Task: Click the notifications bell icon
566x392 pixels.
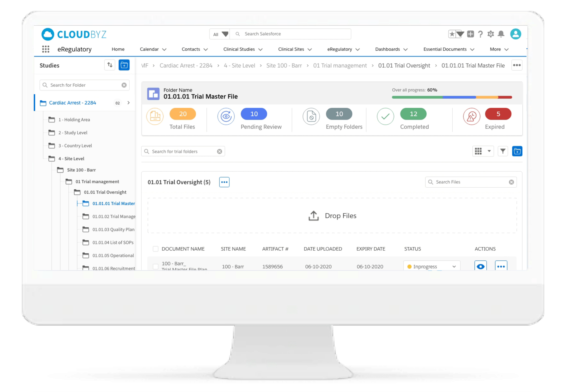Action: point(501,34)
